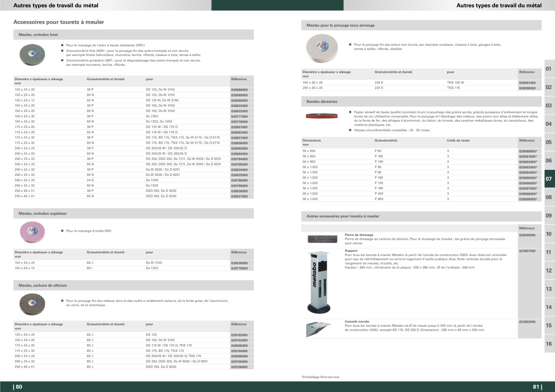Screen dimensions: 555x392
Task: Click the 'Meules, carbure de silicium' section header
Action: pyautogui.click(x=133, y=285)
